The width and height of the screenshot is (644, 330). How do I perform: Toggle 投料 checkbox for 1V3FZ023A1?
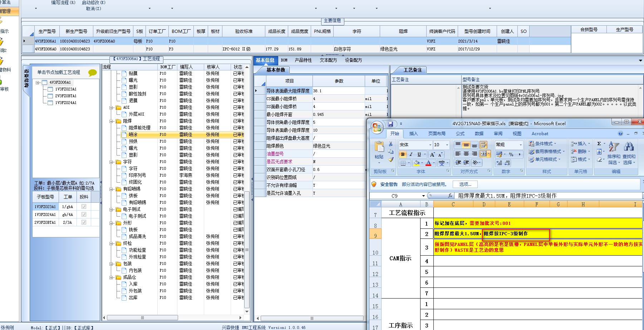click(84, 207)
